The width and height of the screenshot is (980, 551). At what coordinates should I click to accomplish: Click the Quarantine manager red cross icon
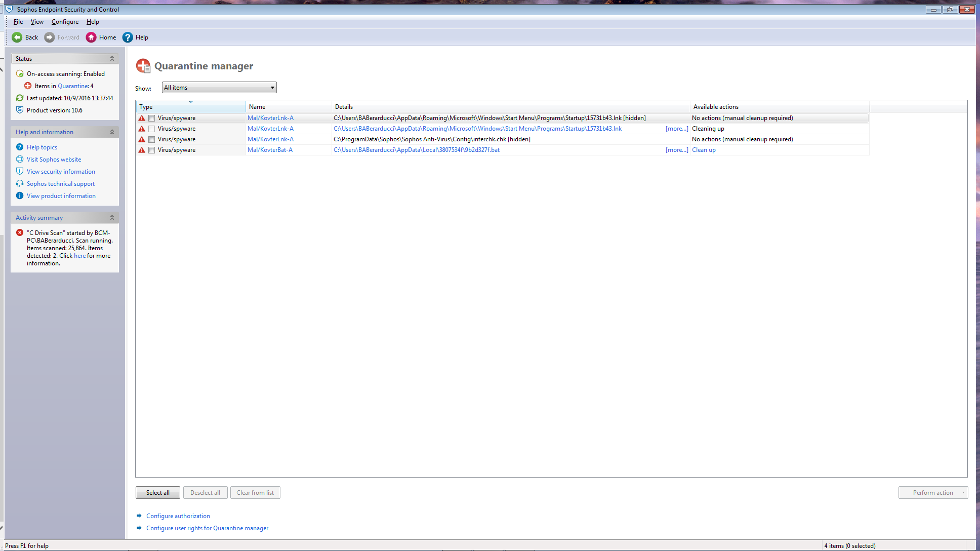[143, 66]
